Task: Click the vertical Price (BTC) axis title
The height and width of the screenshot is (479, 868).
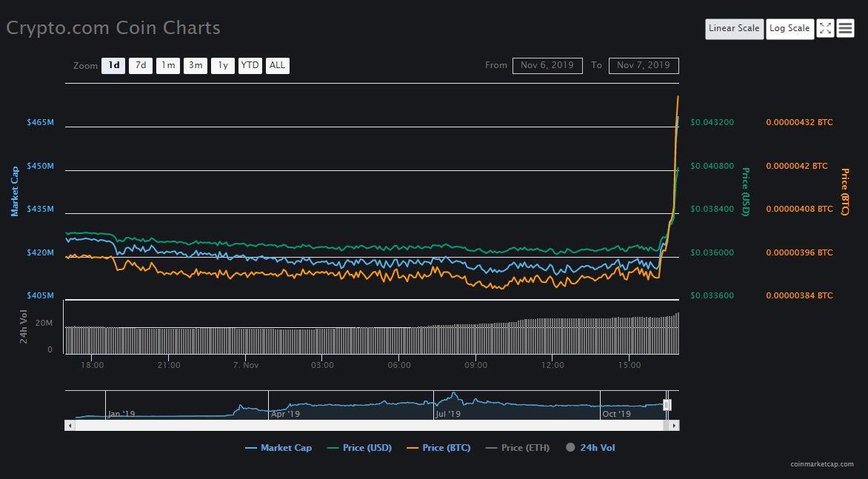Action: (845, 192)
